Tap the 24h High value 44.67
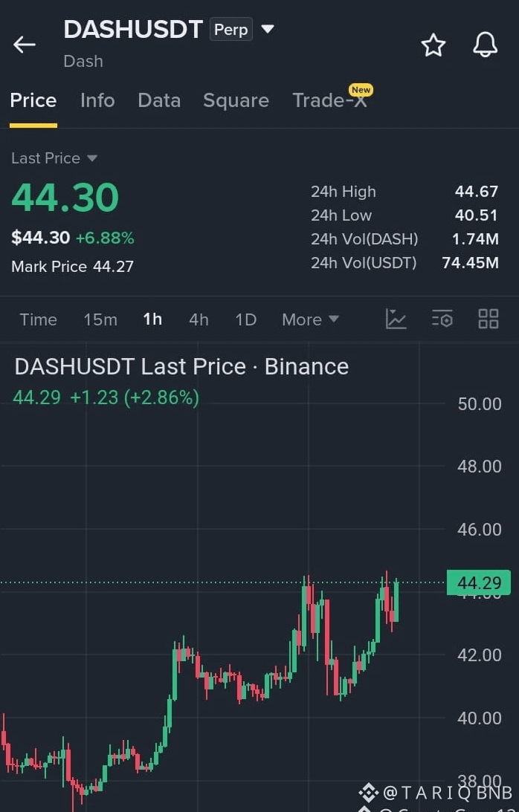 coord(476,192)
